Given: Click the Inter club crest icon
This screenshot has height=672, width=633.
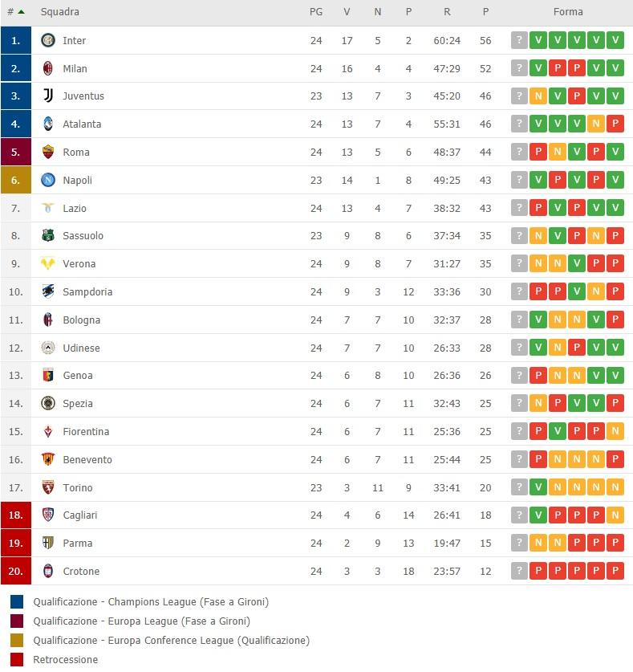Looking at the screenshot, I should click(48, 40).
